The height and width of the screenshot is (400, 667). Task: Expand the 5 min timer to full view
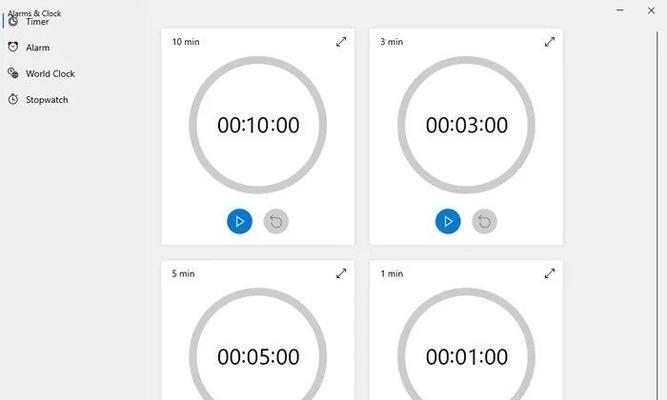click(x=341, y=273)
